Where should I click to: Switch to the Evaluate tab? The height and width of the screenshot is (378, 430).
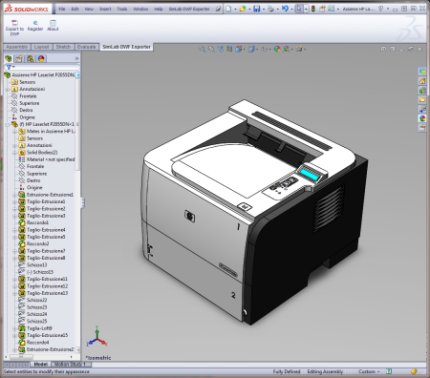(x=86, y=47)
